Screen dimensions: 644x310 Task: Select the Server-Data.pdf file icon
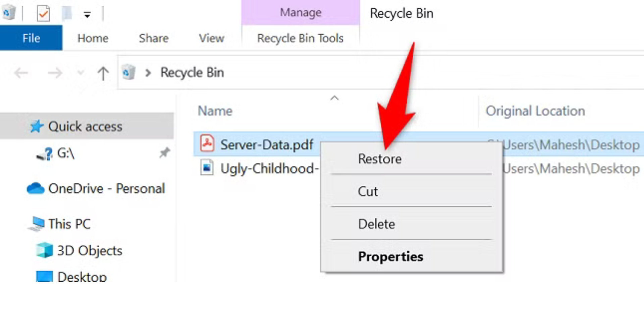(207, 144)
